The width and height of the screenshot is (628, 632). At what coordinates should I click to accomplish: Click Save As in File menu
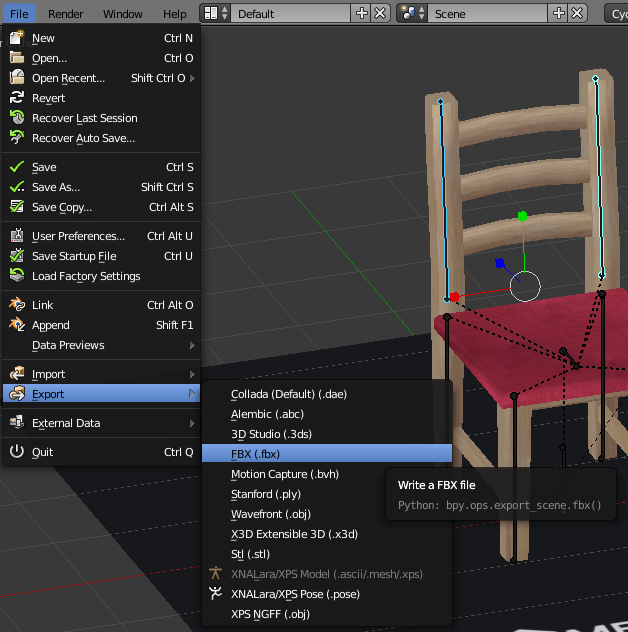coord(56,187)
